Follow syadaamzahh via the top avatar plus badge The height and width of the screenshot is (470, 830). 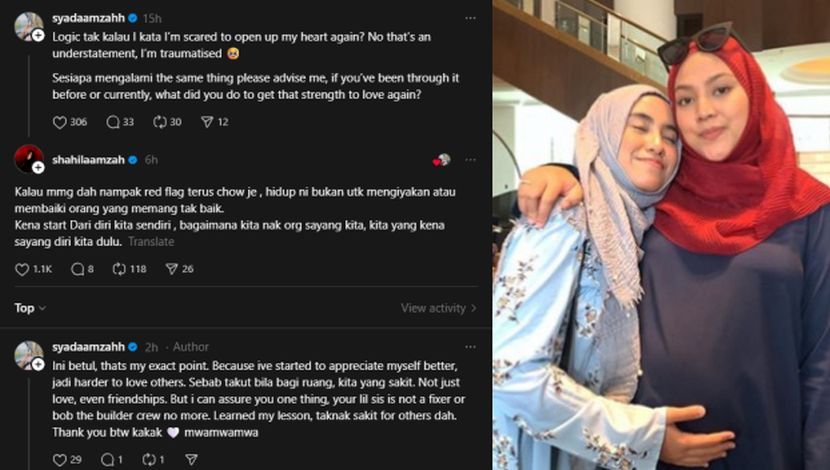click(38, 35)
